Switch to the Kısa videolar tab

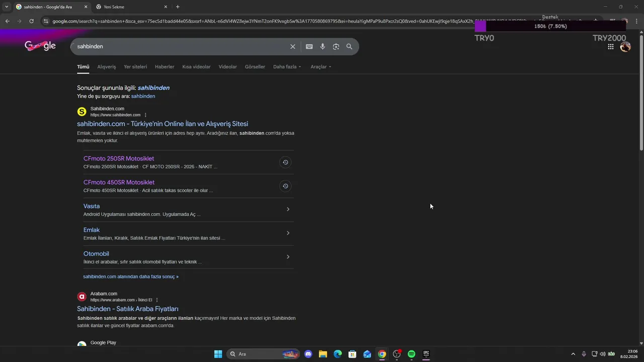click(x=196, y=66)
